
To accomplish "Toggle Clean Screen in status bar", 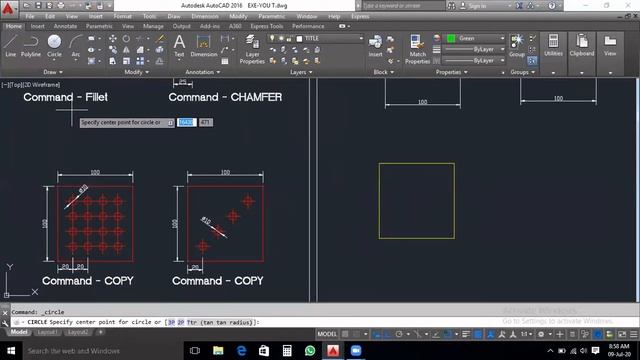I will click(x=622, y=334).
